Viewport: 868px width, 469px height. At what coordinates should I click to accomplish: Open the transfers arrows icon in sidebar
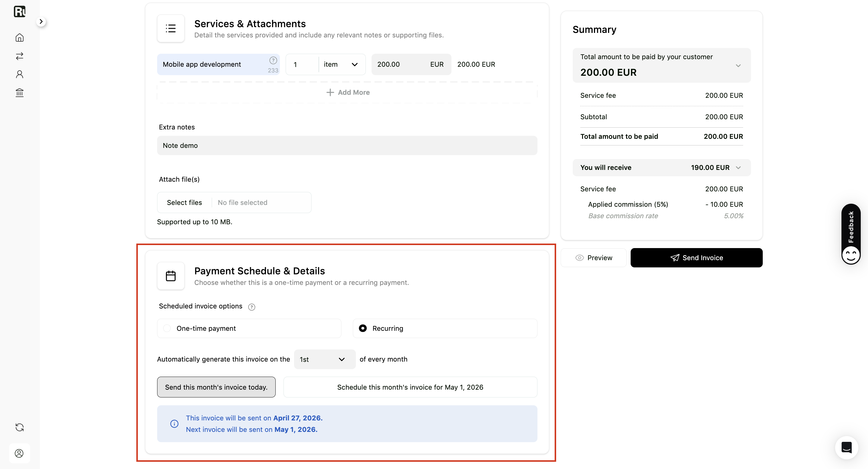[20, 56]
